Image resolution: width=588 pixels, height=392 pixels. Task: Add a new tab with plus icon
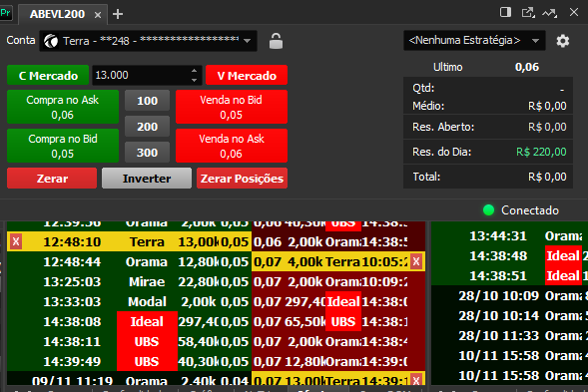(118, 14)
